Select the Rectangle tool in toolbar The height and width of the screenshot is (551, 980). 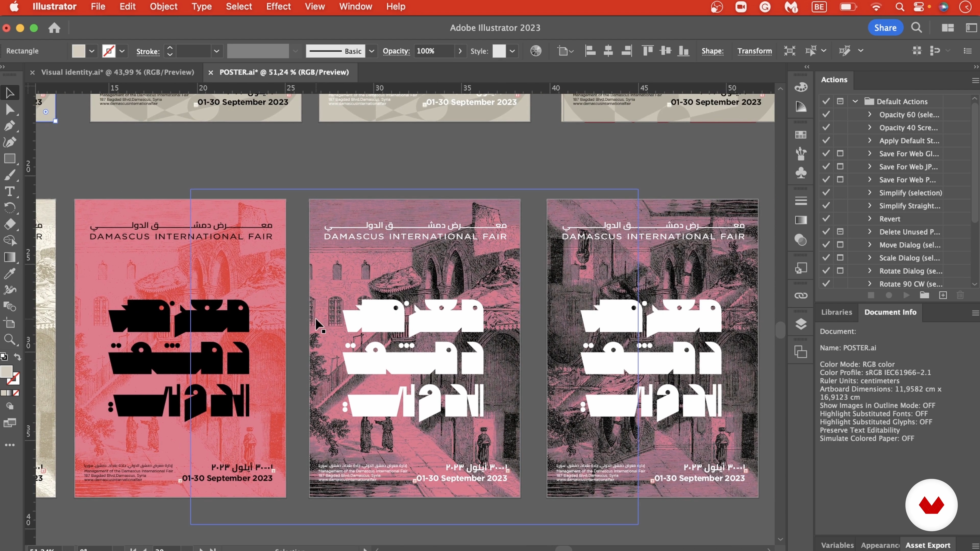tap(10, 159)
